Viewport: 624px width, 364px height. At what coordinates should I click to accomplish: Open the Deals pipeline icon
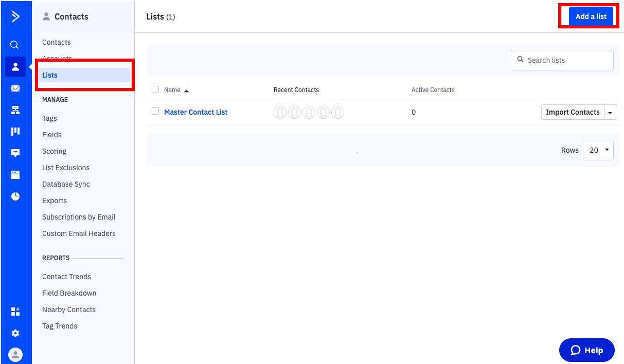[15, 132]
